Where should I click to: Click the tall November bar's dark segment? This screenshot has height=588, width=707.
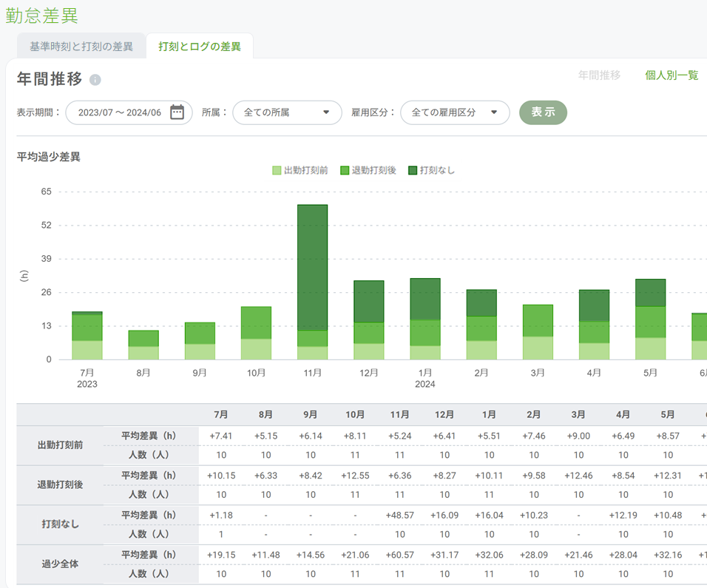312,266
